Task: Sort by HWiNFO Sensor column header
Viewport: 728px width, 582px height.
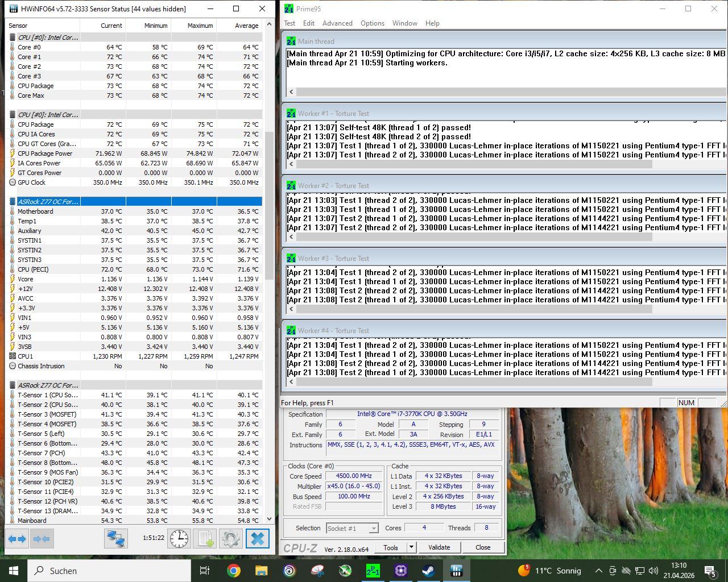Action: point(43,26)
